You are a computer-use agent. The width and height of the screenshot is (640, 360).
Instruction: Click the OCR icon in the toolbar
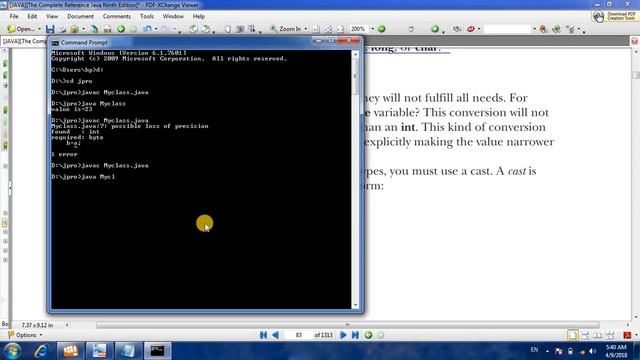tap(107, 29)
